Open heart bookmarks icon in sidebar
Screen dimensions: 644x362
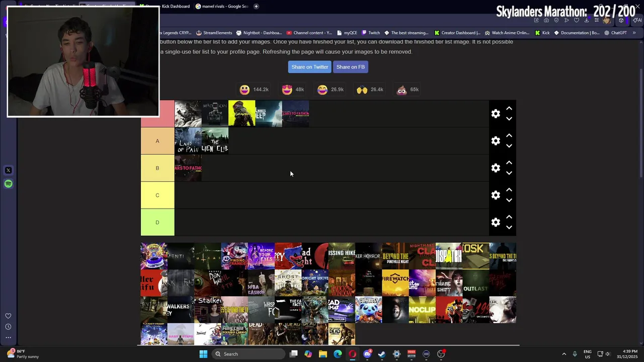coord(8,316)
